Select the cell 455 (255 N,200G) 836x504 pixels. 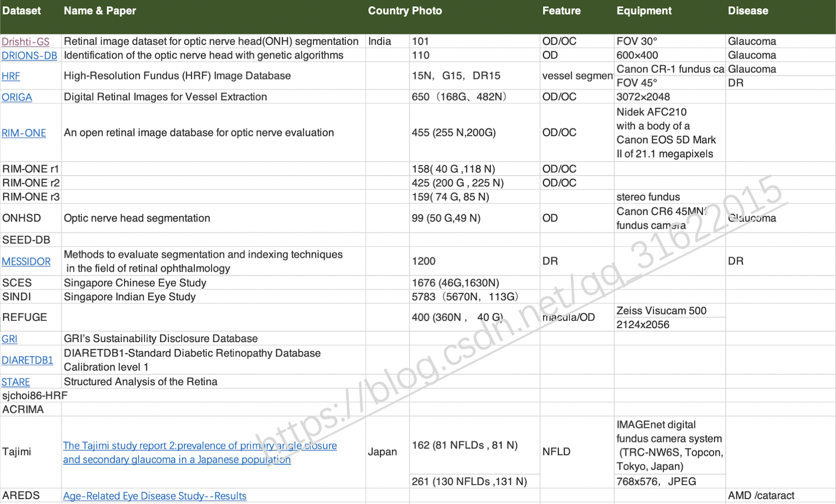click(x=474, y=133)
